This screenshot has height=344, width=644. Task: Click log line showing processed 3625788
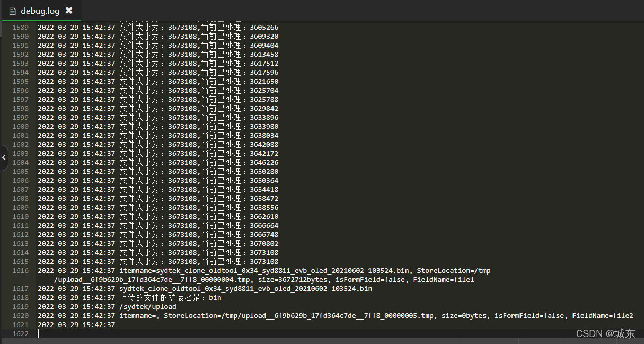(158, 100)
